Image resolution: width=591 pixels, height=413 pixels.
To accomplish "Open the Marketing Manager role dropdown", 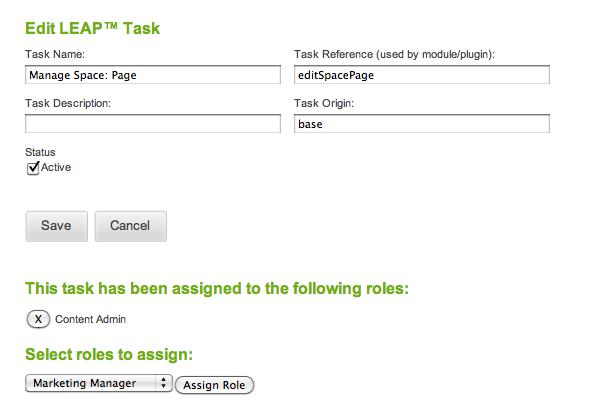I will coord(99,383).
